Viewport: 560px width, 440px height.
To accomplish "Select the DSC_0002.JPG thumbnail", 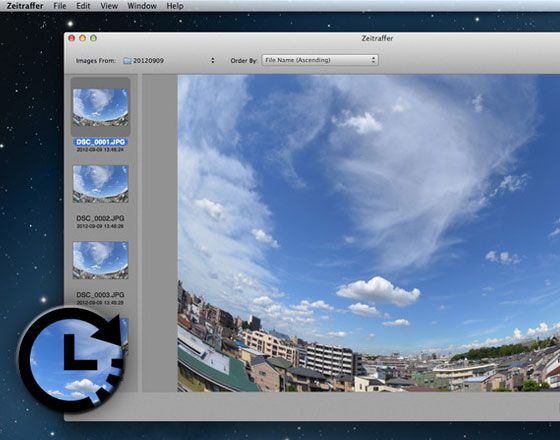I will [100, 184].
